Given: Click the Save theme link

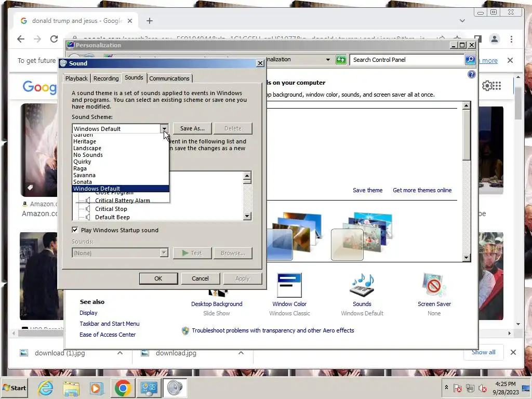Looking at the screenshot, I should click(x=367, y=190).
